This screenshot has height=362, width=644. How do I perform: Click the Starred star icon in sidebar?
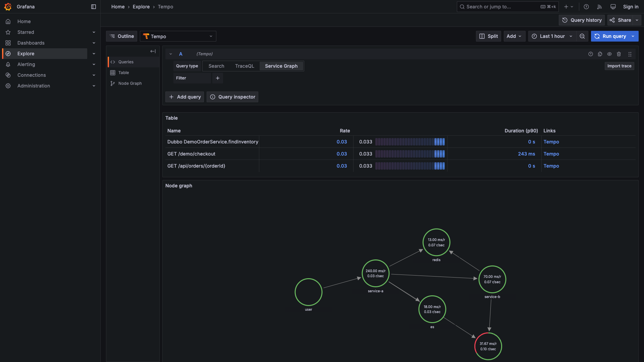pos(8,32)
